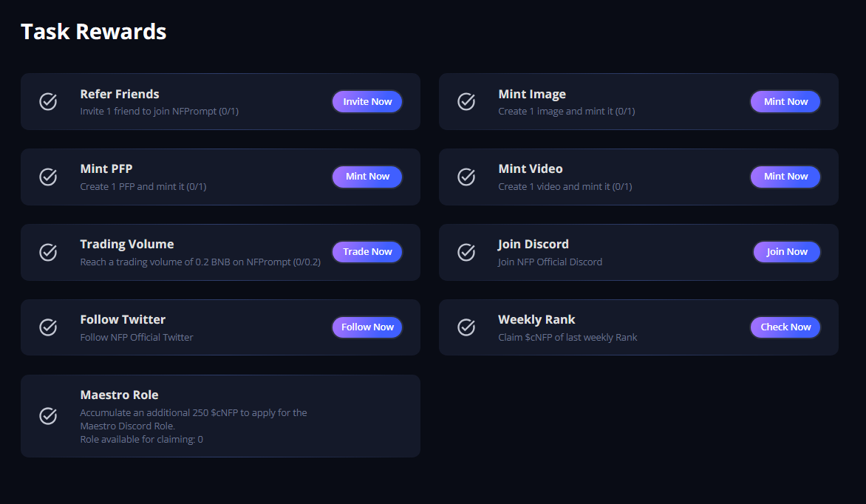Click the Task Rewards heading
Image resolution: width=866 pixels, height=504 pixels.
94,32
